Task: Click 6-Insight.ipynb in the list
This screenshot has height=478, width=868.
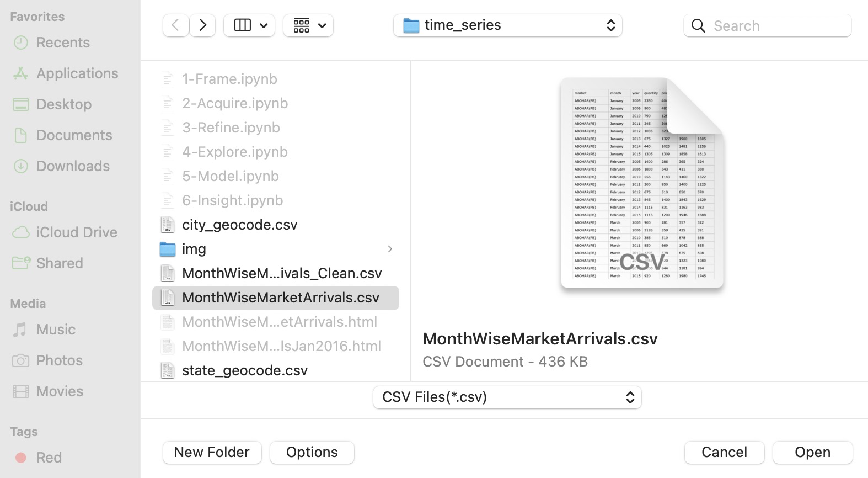Action: (x=232, y=200)
